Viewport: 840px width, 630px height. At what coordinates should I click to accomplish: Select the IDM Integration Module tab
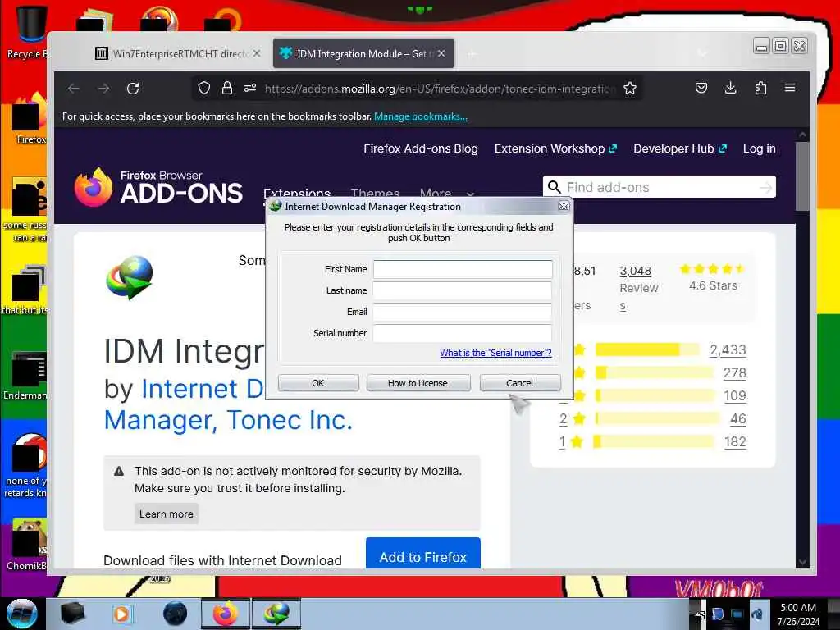(x=363, y=53)
